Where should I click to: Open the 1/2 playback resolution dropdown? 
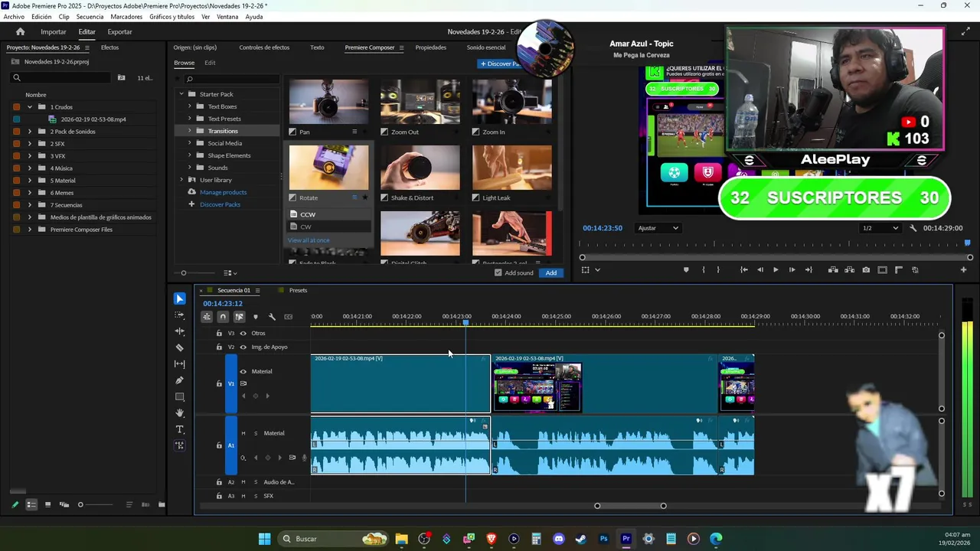tap(880, 228)
